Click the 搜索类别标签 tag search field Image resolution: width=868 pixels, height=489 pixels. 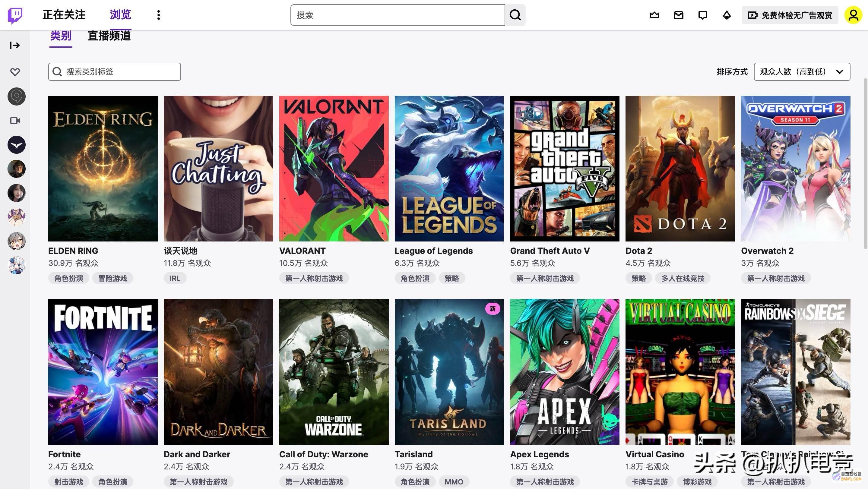tap(115, 72)
